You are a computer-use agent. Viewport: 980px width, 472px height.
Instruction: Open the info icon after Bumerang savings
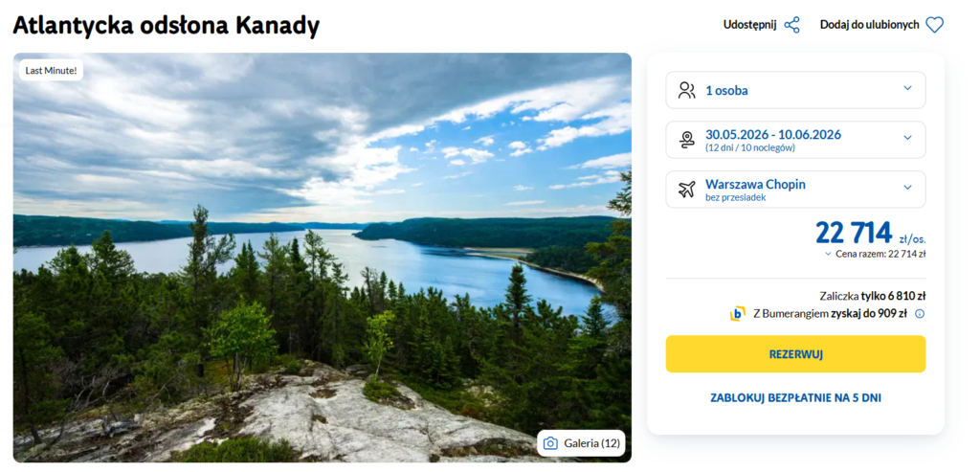tap(920, 313)
